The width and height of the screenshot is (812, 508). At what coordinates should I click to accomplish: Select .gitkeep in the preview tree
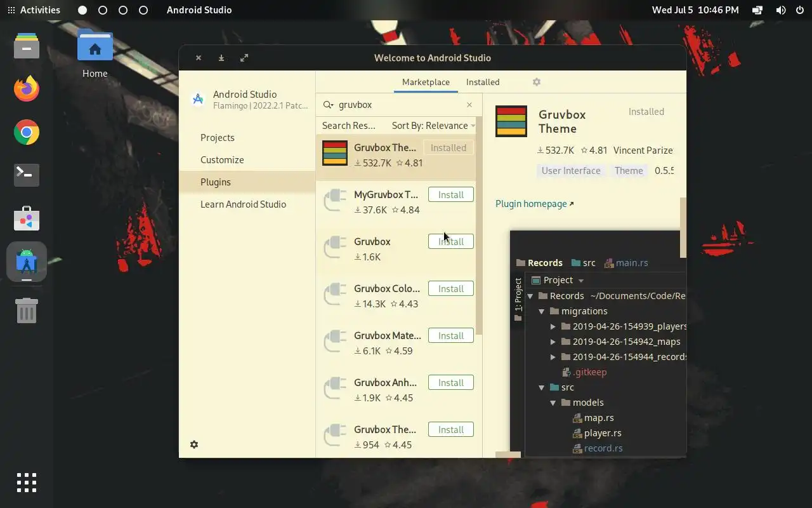point(589,372)
